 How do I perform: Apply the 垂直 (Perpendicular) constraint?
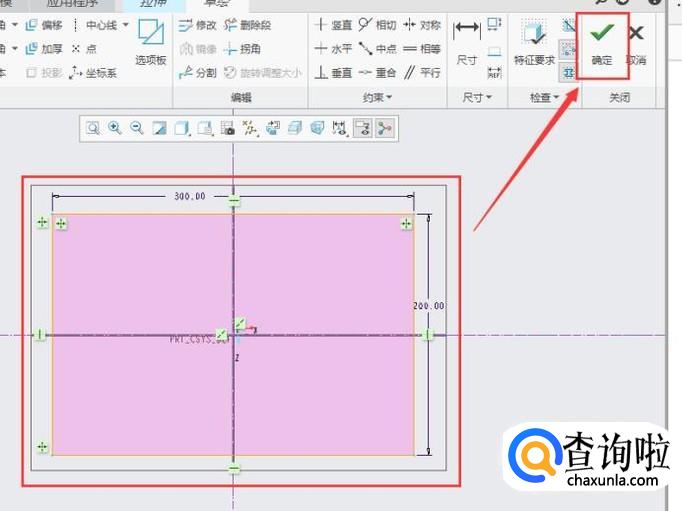(x=333, y=73)
